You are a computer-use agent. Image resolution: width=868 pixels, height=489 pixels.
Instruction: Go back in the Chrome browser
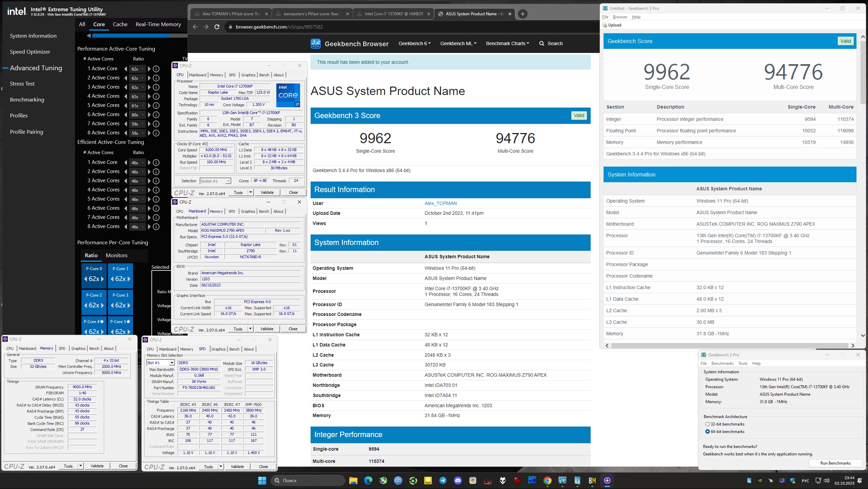(195, 27)
